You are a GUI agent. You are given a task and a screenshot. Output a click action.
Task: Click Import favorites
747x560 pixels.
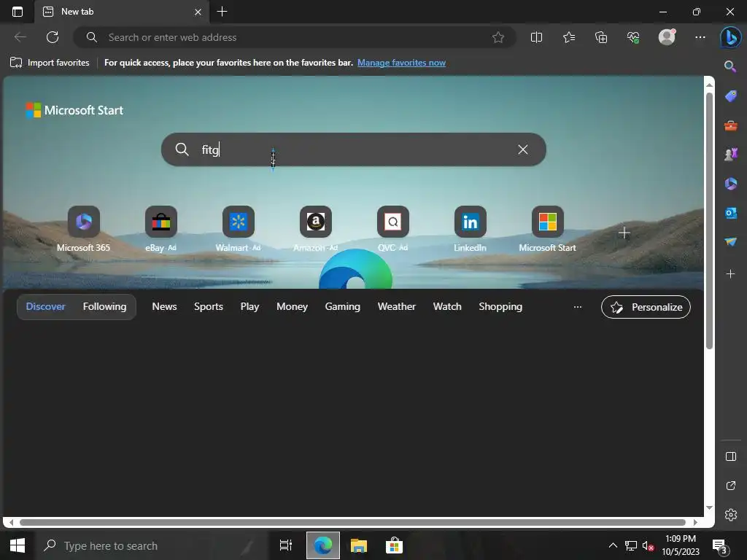coord(50,63)
